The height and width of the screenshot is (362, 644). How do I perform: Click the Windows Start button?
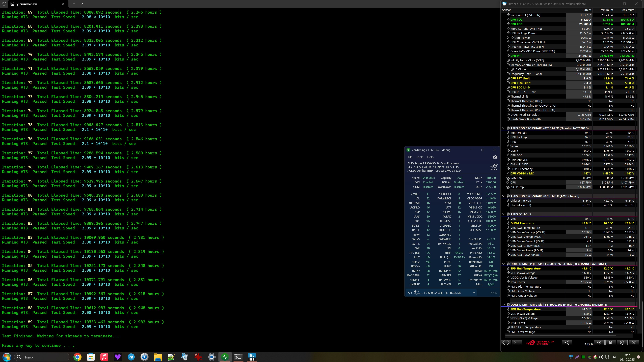[7, 357]
